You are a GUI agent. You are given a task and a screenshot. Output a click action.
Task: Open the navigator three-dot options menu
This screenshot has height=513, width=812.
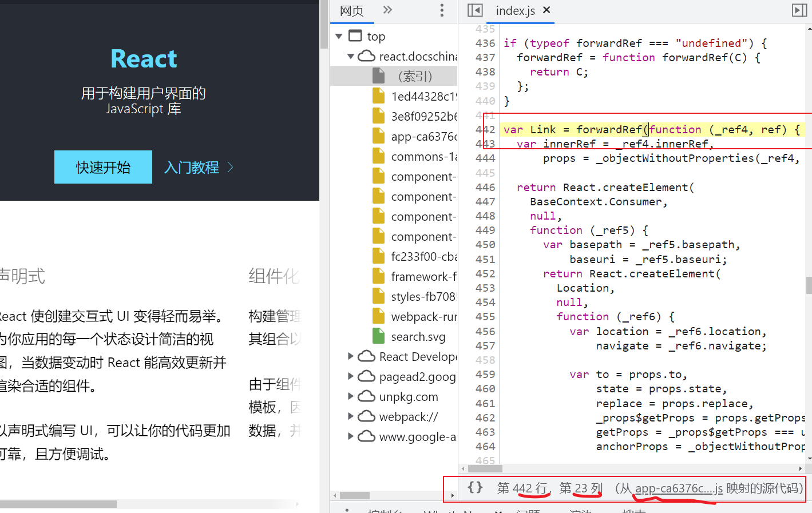pos(442,10)
